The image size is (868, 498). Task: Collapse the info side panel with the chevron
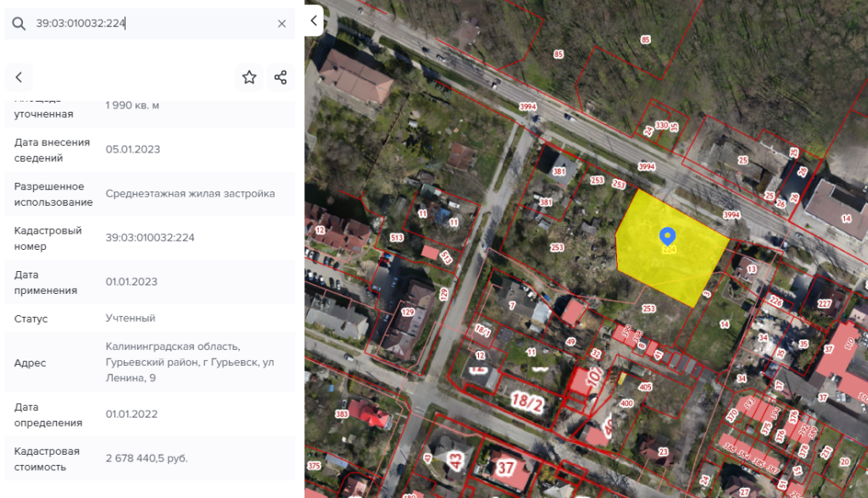(x=314, y=20)
